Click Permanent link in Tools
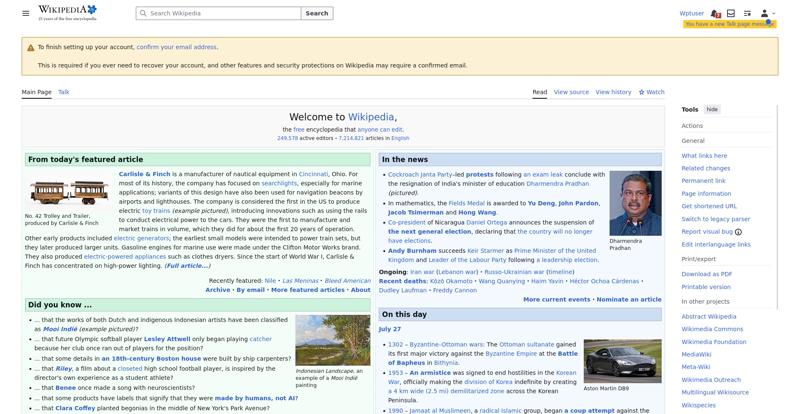The height and width of the screenshot is (414, 800). click(x=703, y=181)
